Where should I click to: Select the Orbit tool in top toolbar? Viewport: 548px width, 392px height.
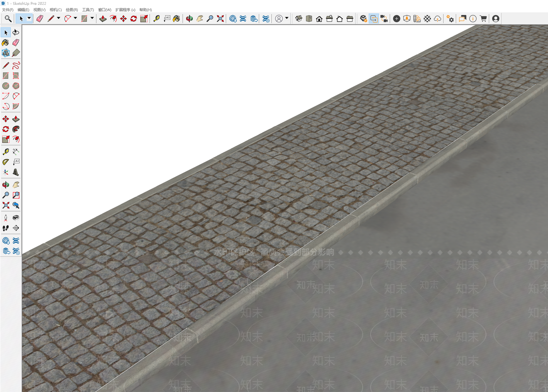(189, 19)
